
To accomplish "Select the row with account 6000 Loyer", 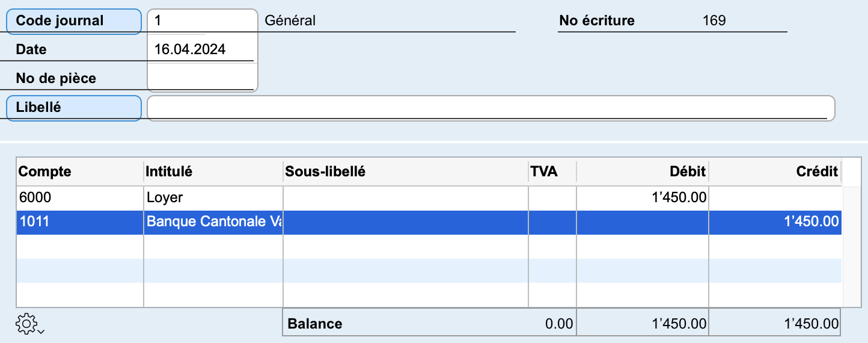I will coord(429,199).
